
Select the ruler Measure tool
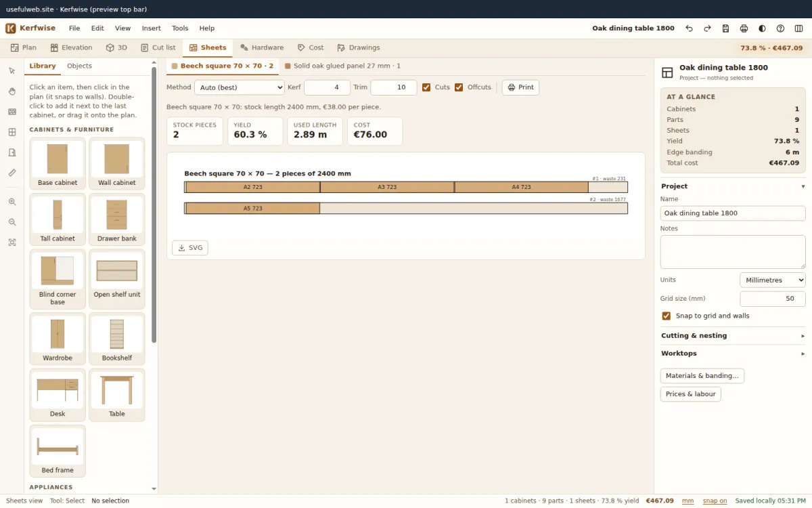click(12, 173)
